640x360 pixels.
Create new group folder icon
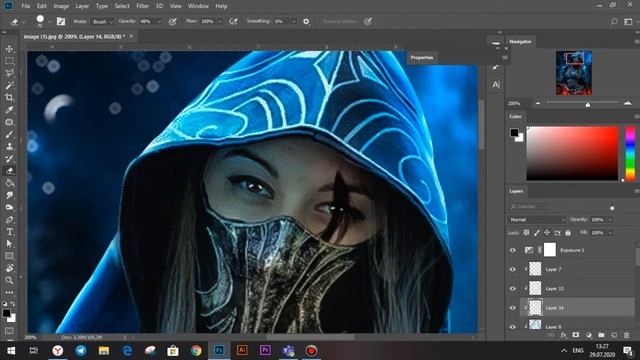(601, 335)
